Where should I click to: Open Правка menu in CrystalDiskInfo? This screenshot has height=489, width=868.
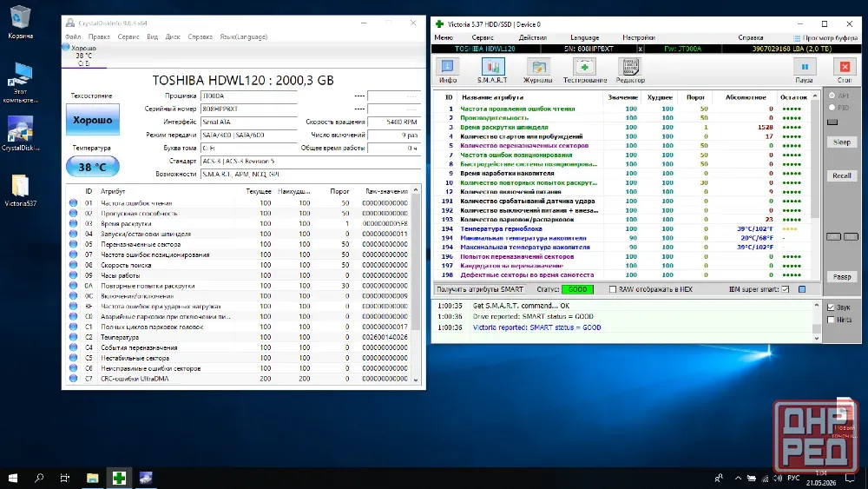pos(99,36)
